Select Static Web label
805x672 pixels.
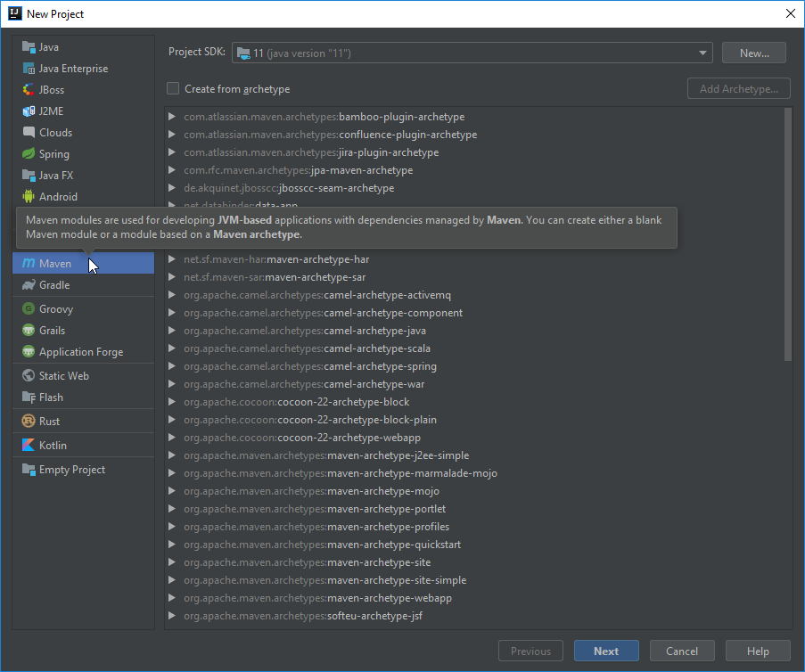point(63,376)
